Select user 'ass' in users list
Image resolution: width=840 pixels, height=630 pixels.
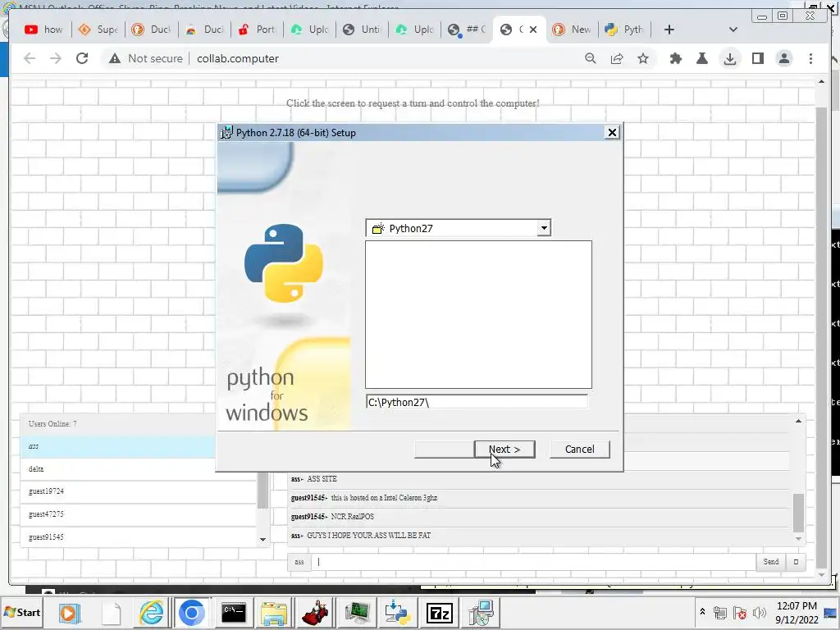(118, 446)
